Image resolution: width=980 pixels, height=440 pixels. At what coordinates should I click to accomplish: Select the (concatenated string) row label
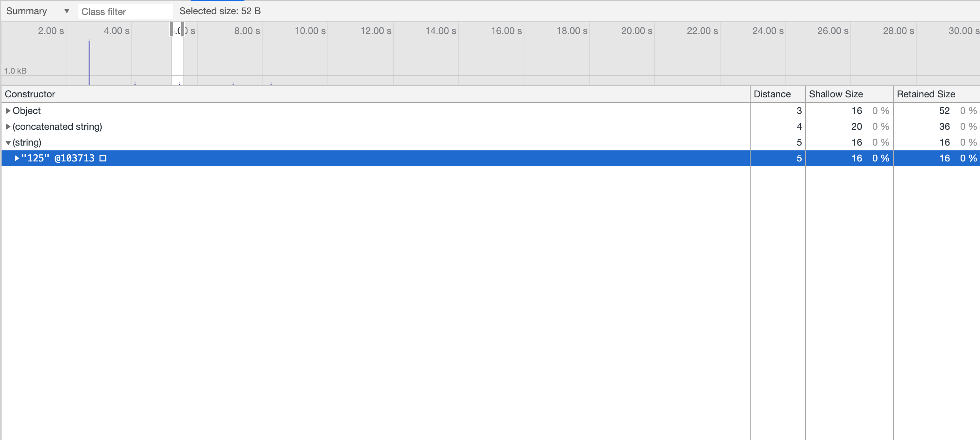57,127
